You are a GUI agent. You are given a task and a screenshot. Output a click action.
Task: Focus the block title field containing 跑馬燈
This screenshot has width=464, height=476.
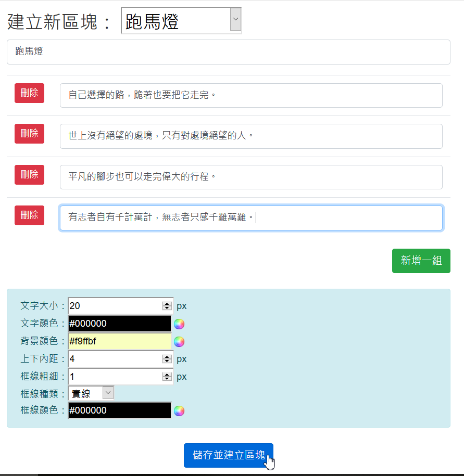click(x=228, y=52)
